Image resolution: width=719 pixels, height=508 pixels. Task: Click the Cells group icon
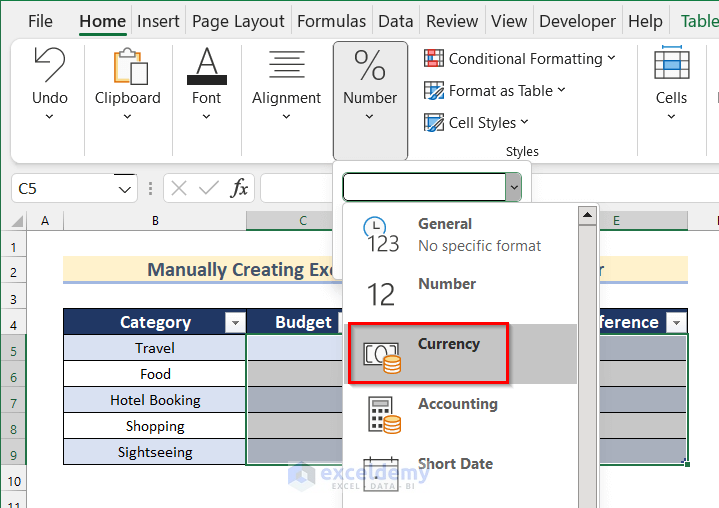coord(671,66)
